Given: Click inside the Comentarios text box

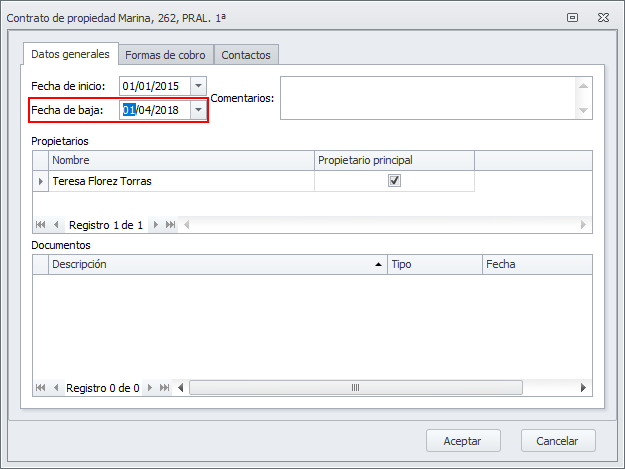Looking at the screenshot, I should tap(427, 98).
